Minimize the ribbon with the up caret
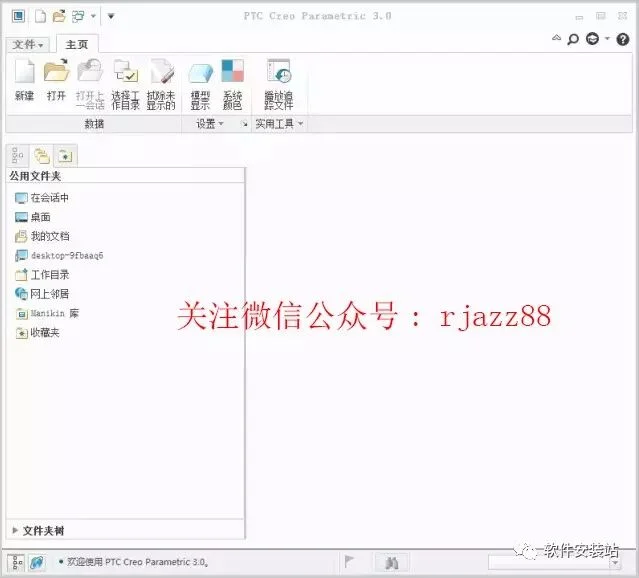Screen dimensions: 639x578 coord(556,38)
